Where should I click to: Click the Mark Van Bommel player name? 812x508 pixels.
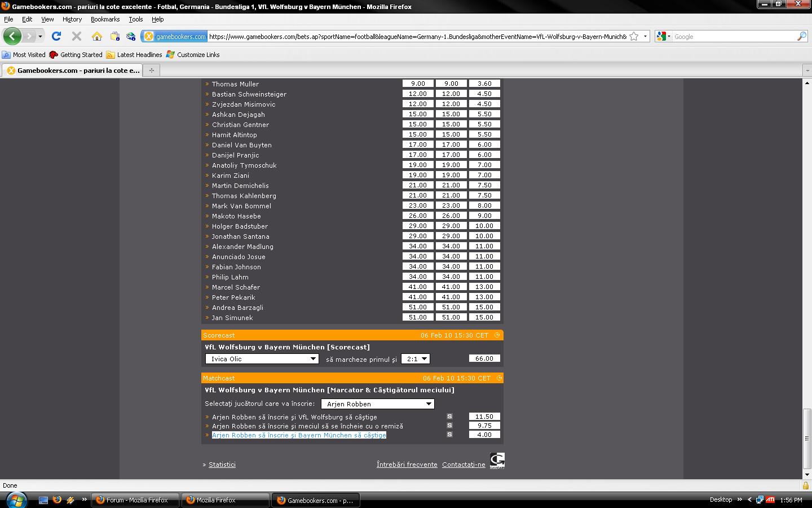241,206
